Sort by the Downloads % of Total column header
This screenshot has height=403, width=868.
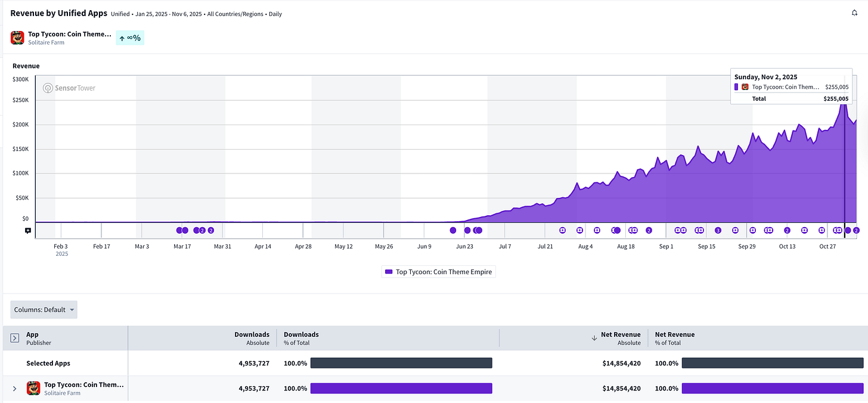(301, 338)
